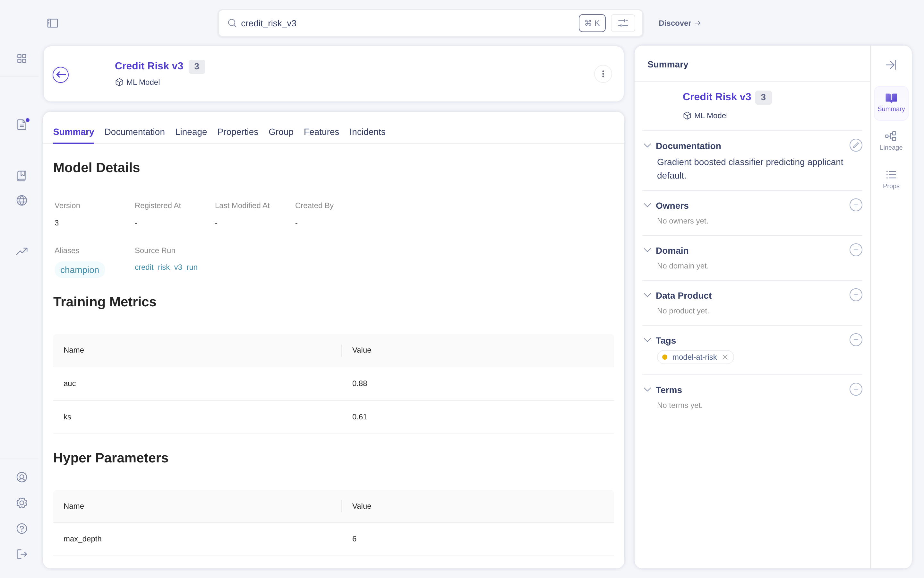The width and height of the screenshot is (924, 578).
Task: Click the auc metric row name
Action: pos(70,383)
